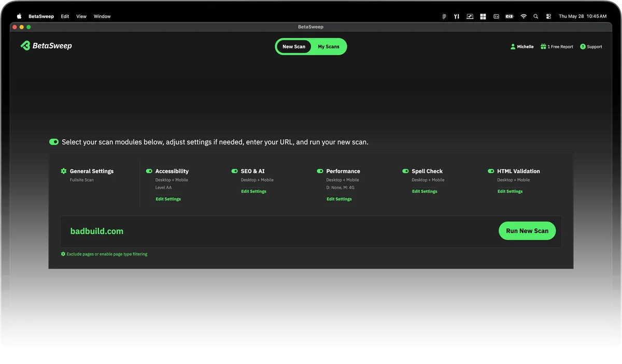Toggle all scan modules master switch
Image resolution: width=622 pixels, height=364 pixels.
54,142
